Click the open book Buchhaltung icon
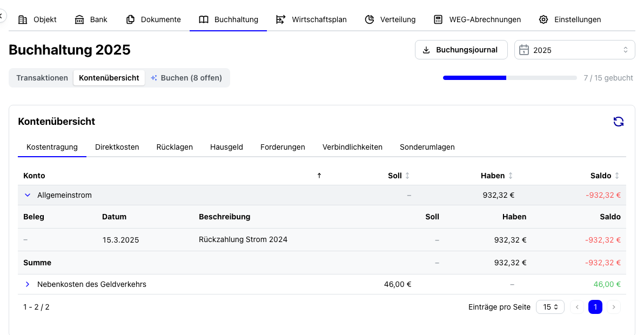Viewport: 644px width, 335px height. [204, 19]
